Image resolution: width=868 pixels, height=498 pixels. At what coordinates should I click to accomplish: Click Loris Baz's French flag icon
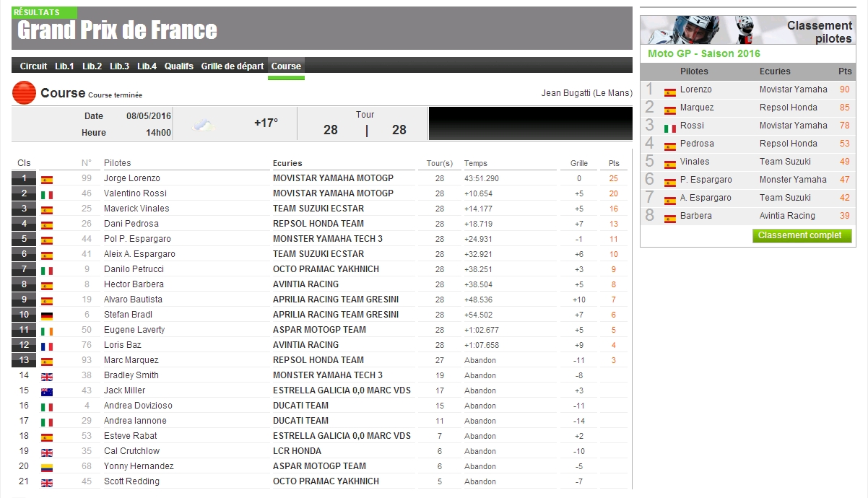[47, 346]
